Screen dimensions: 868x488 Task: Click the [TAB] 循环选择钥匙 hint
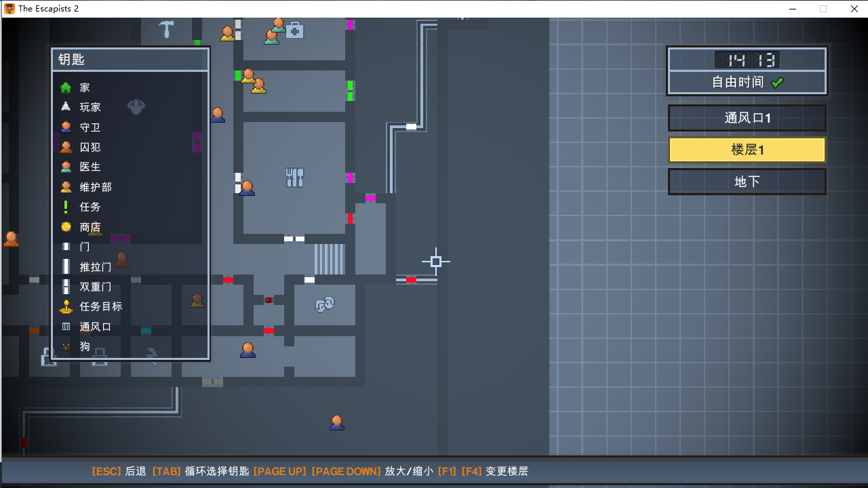[201, 471]
